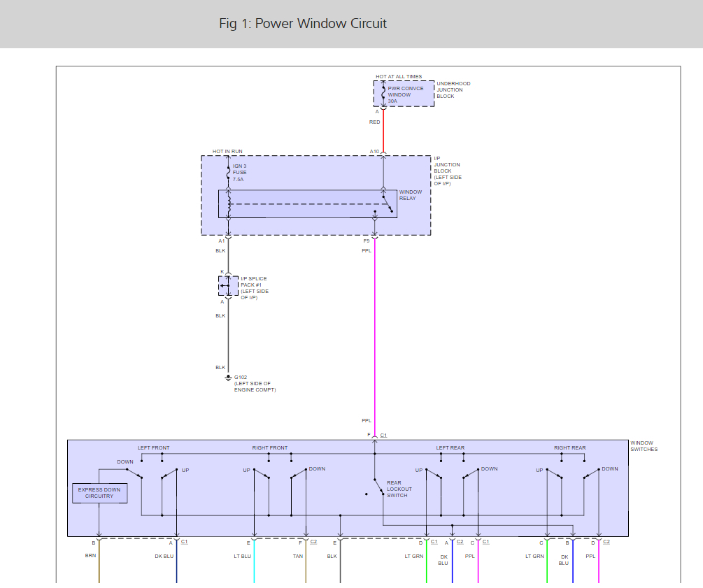Select the 'HOT AT ALL TIMES' label
Image resolution: width=703 pixels, height=588 pixels.
pos(399,77)
